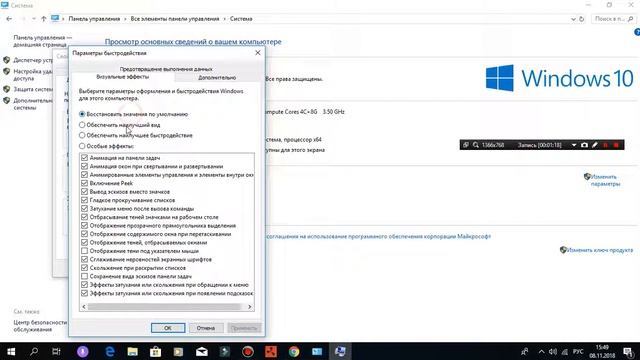Viewport: 640px width, 360px height.
Task: Switch to Визуальные эффекты tab
Action: 122,77
